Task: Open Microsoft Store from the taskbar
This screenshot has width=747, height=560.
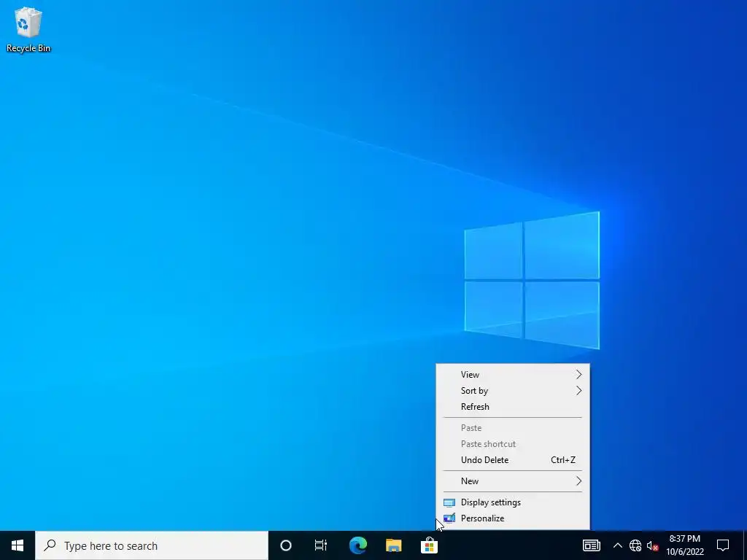Action: pos(429,545)
